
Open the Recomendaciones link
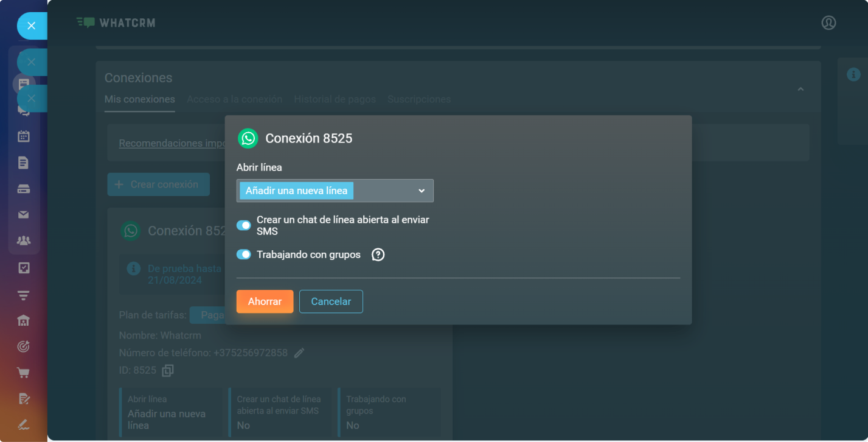click(172, 144)
